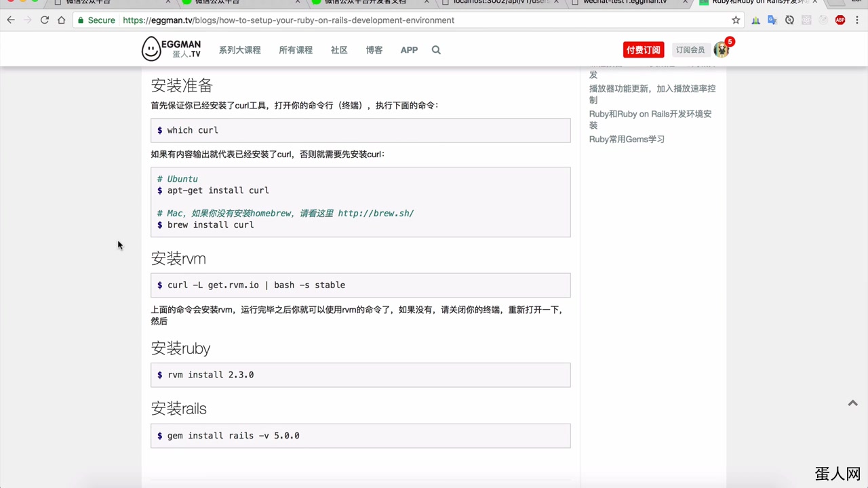Open the browser home page
This screenshot has width=868, height=488.
[62, 20]
